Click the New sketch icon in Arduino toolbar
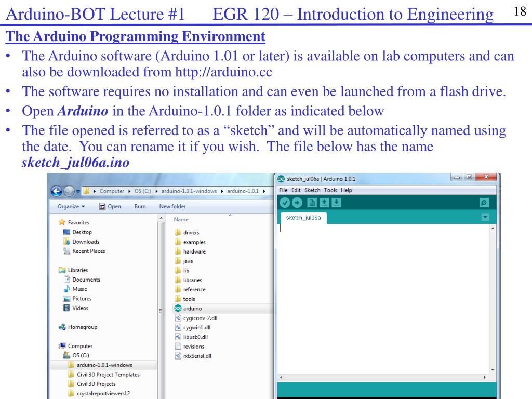 coord(312,203)
